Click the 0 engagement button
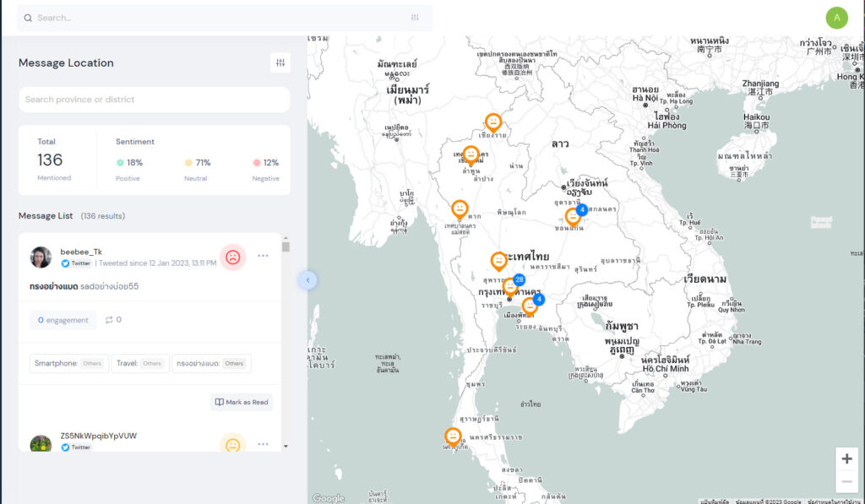Viewport: 865px width, 504px height. click(x=63, y=320)
